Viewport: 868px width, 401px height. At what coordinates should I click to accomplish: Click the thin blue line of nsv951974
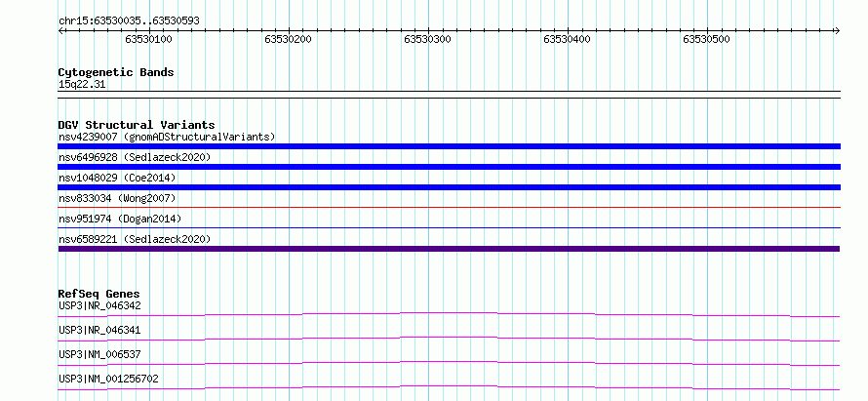[x=449, y=227]
